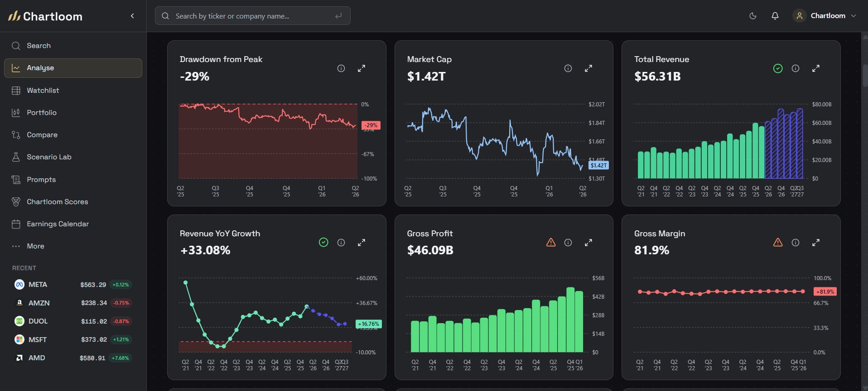868x391 pixels.
Task: Show info for Revenue YoY Growth
Action: point(341,243)
